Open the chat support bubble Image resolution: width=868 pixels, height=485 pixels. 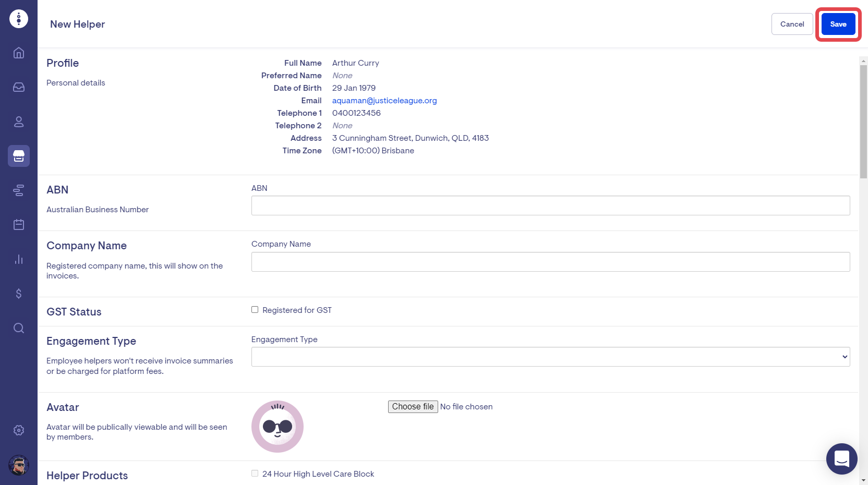(x=841, y=459)
